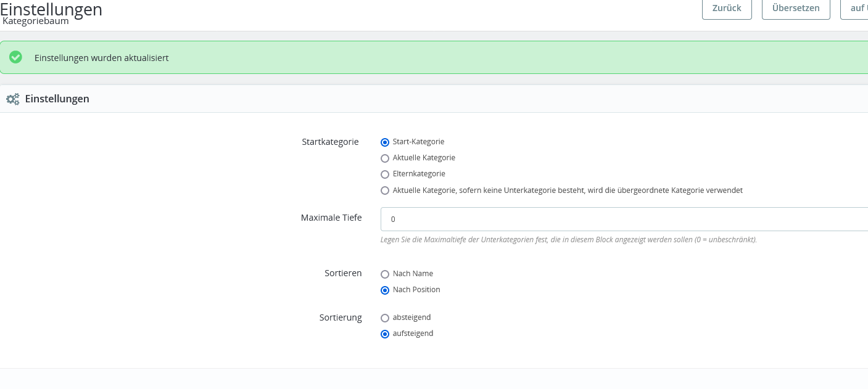
Task: Pick the Aktuelle Kategorie with parent fallback option
Action: pyautogui.click(x=385, y=190)
